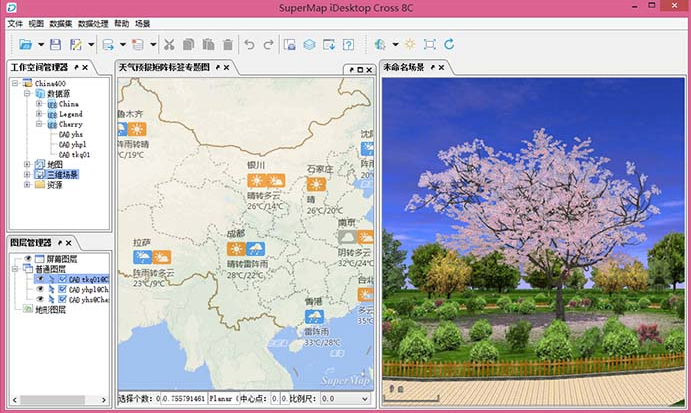
Task: Open the 帮助 menu
Action: click(122, 24)
